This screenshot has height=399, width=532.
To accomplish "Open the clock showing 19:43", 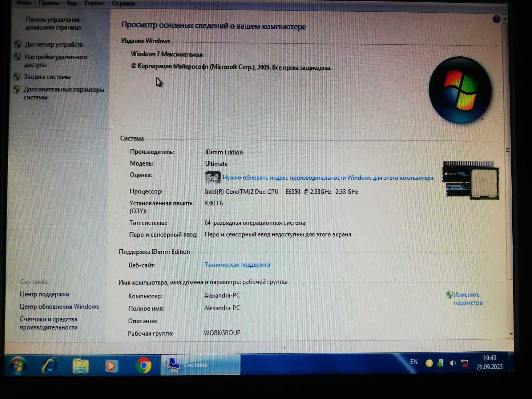I will click(490, 362).
